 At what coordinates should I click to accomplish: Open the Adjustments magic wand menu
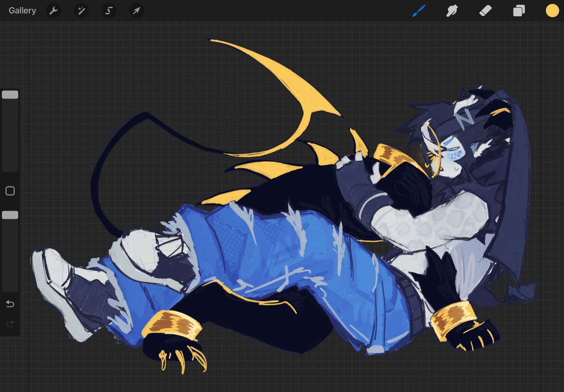pyautogui.click(x=81, y=10)
